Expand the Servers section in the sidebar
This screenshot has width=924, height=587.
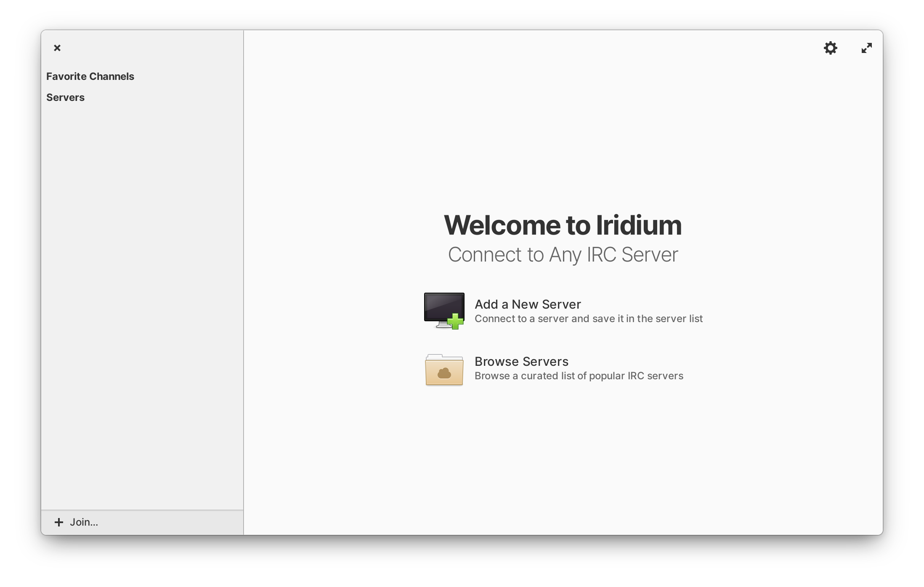click(65, 98)
